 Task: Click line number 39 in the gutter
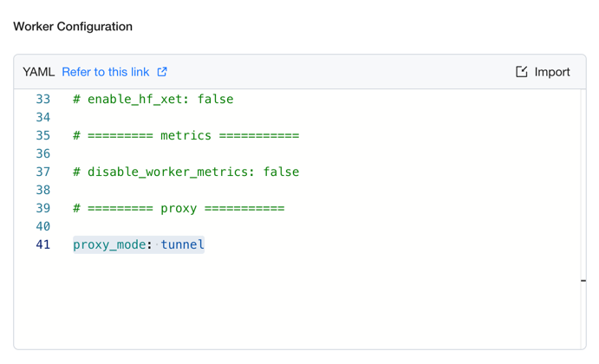(x=43, y=208)
